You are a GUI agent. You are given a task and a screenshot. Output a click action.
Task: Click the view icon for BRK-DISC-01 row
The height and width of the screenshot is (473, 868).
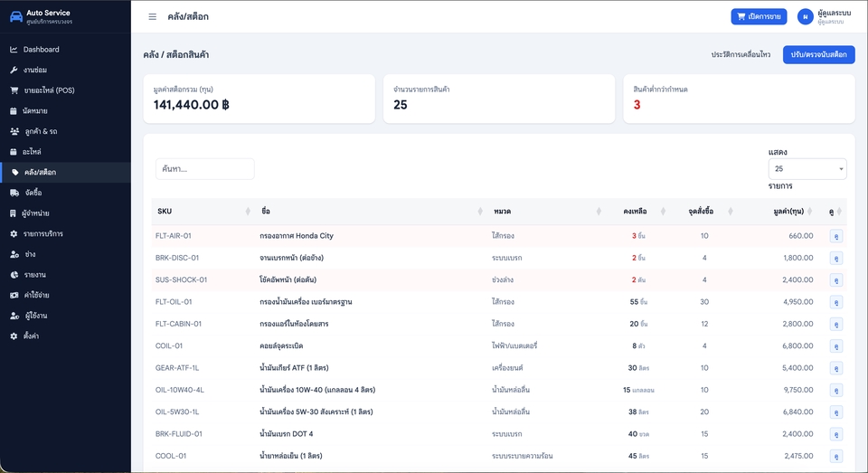pyautogui.click(x=835, y=258)
